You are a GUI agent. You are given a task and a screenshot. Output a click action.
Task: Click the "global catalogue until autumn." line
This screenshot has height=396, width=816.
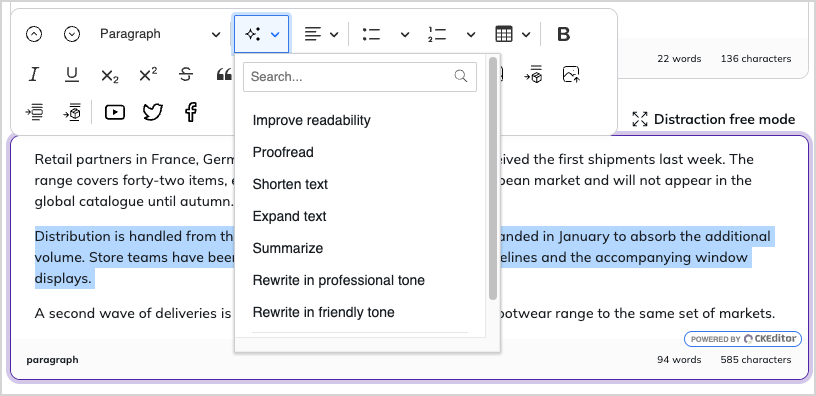(134, 201)
